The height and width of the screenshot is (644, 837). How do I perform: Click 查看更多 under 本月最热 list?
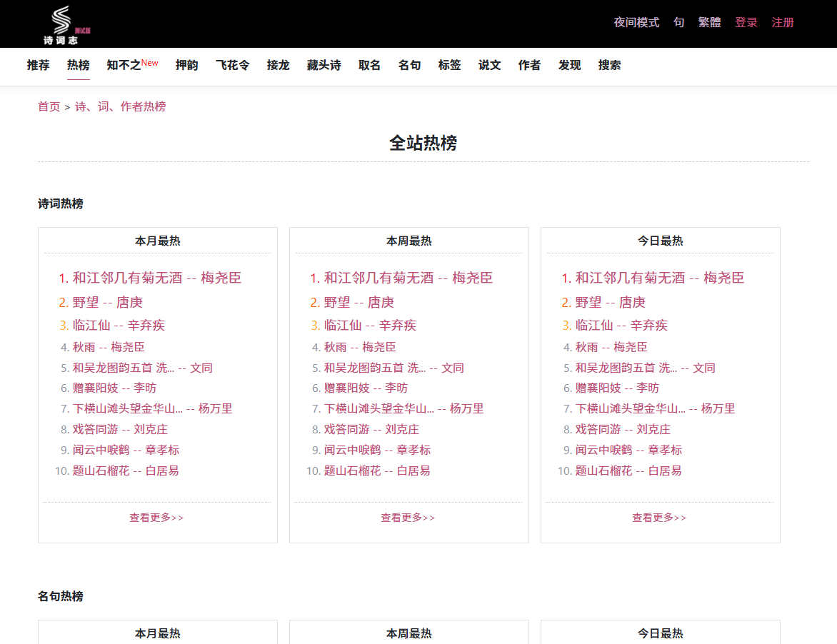156,518
